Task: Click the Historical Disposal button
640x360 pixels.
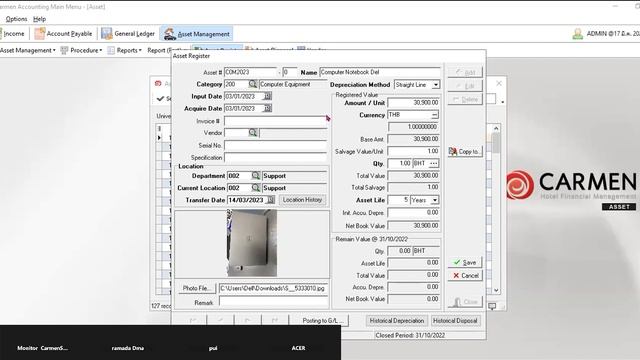Action: click(x=455, y=321)
